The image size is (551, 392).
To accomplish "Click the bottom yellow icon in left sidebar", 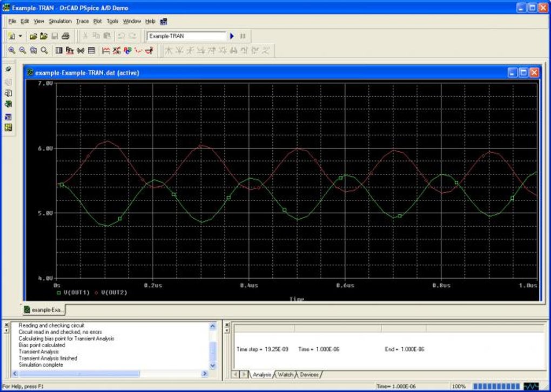I will point(8,127).
